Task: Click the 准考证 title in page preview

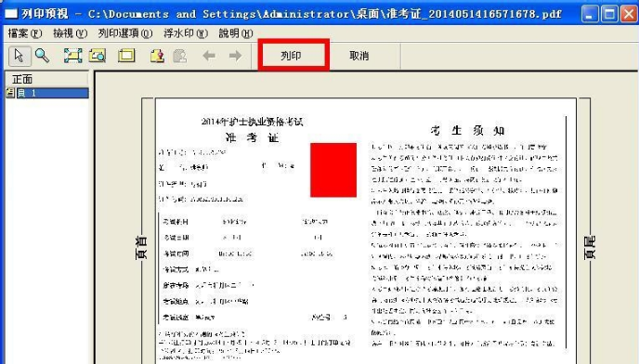Action: [x=253, y=138]
